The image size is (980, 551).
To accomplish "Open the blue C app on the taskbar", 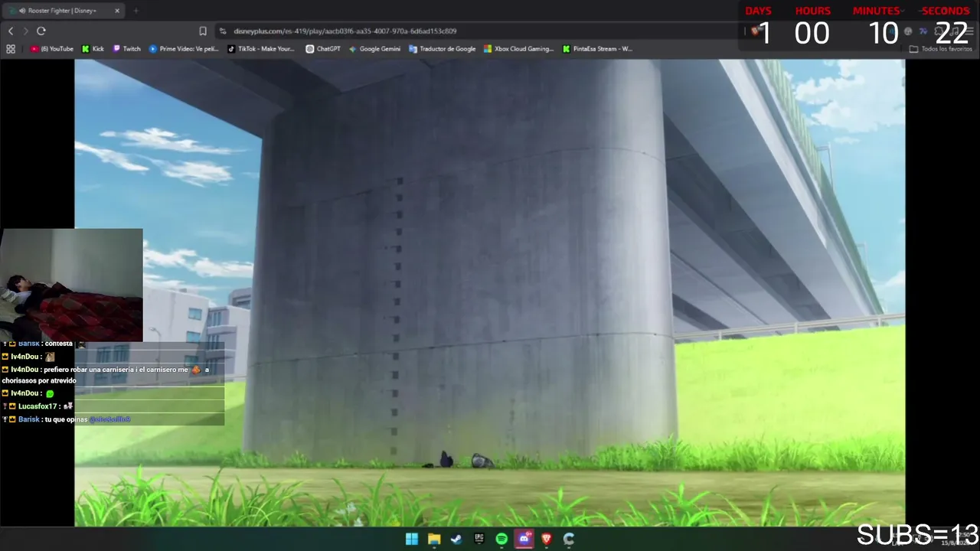I will (x=569, y=539).
